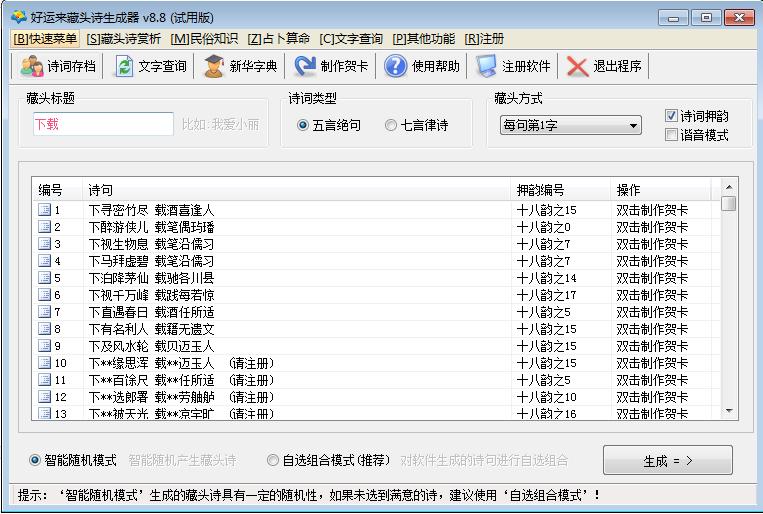Select the 七言律诗 radio button
The image size is (763, 514).
391,126
